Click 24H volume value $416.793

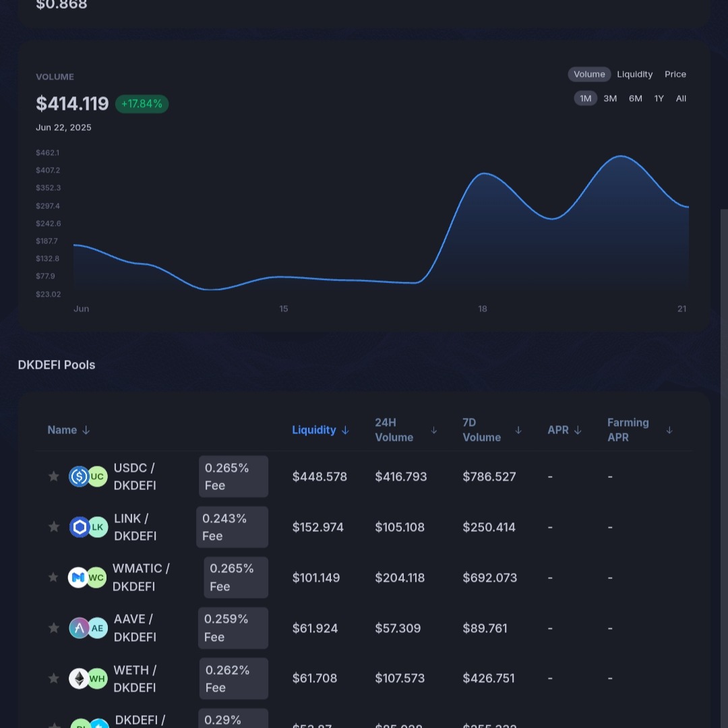(400, 477)
